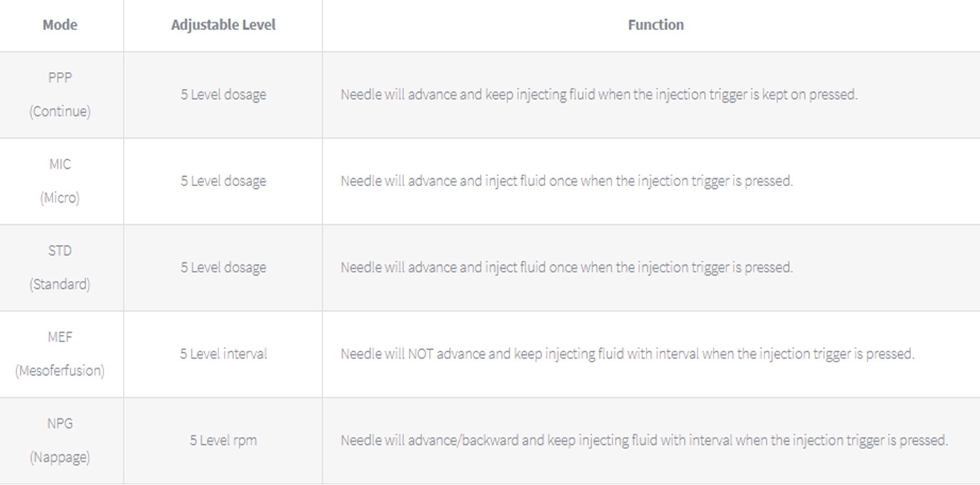This screenshot has width=980, height=485.
Task: Select the MEF (Mesoferfusion) mode cell
Action: pos(60,354)
